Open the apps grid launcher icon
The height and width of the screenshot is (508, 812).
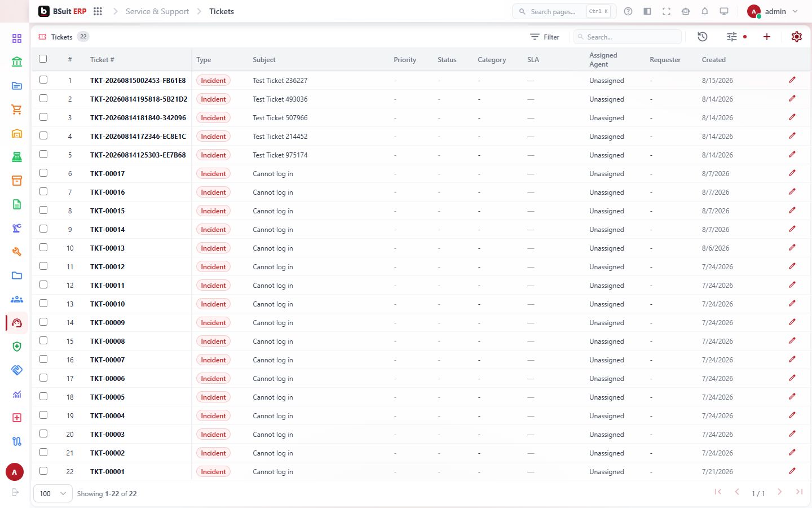(98, 11)
